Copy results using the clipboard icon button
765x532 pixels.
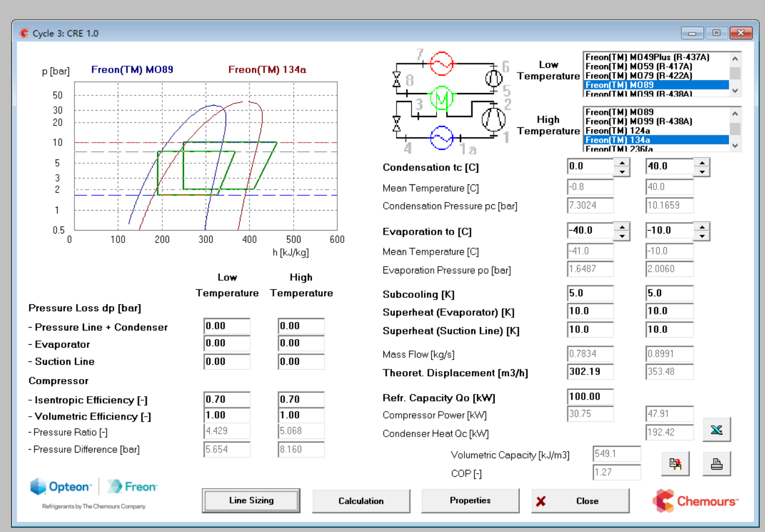point(675,464)
